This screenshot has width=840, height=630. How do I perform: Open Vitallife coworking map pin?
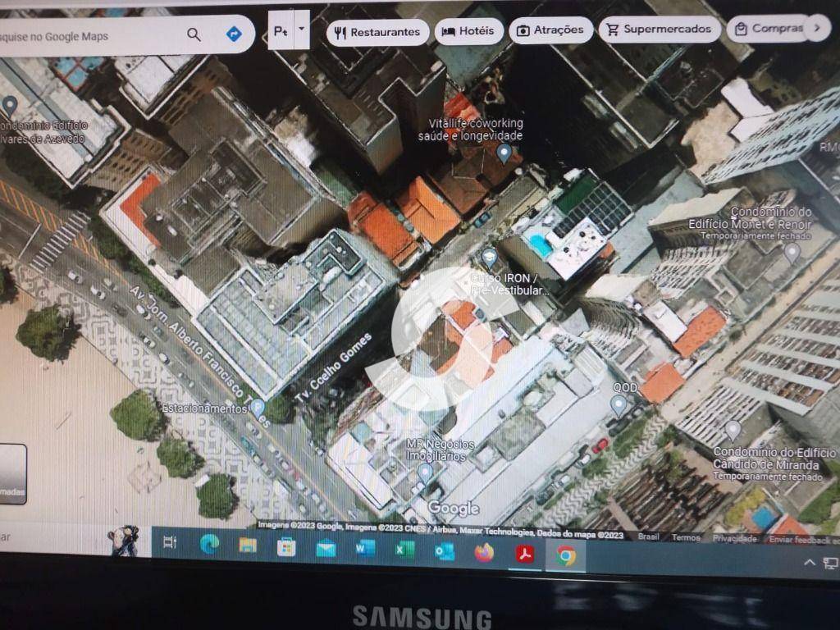504,153
